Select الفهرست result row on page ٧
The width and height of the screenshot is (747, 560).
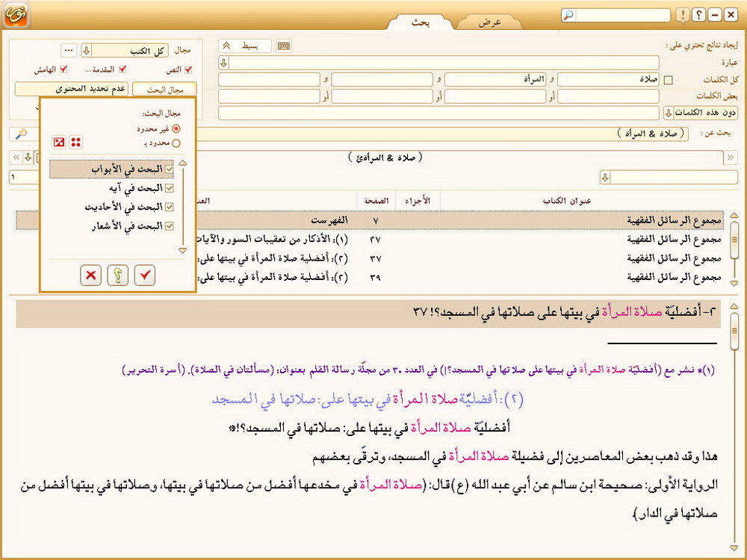point(370,220)
